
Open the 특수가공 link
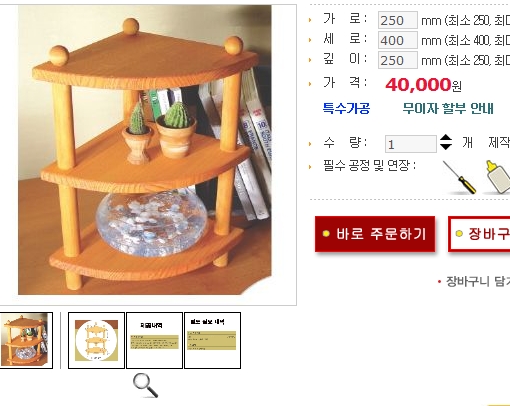click(346, 108)
